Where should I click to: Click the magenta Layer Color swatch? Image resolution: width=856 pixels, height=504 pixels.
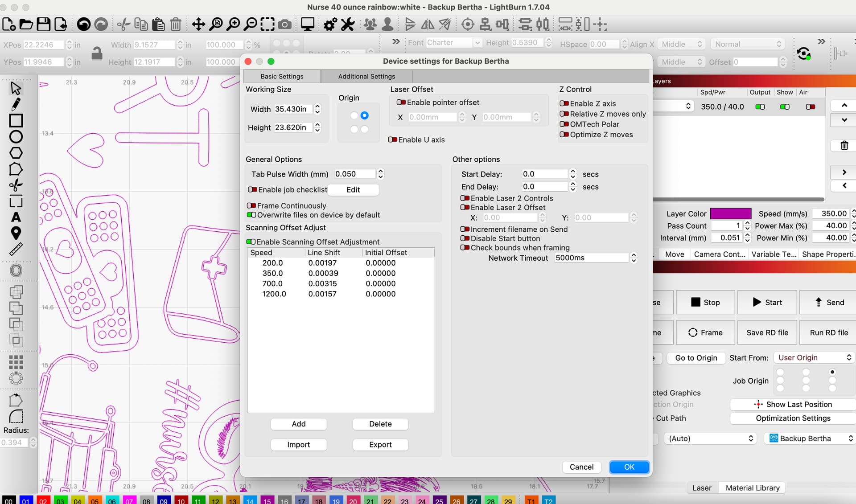pyautogui.click(x=730, y=213)
